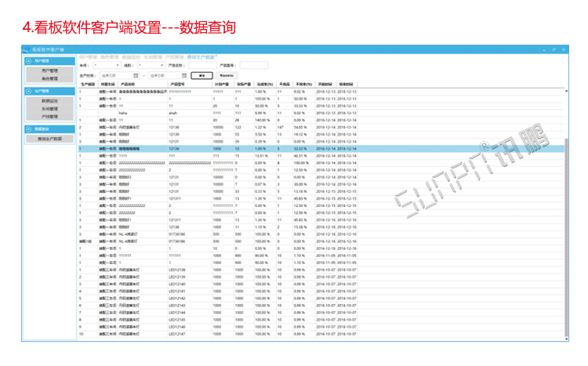Screen dimensions: 588x366
Task: Open calendar picker for end date
Action: click(183, 75)
